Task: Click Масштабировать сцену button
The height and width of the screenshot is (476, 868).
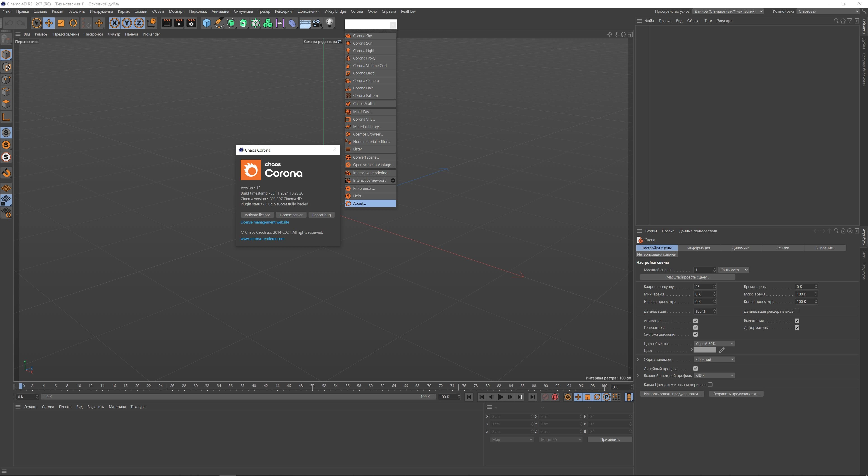Action: [687, 277]
